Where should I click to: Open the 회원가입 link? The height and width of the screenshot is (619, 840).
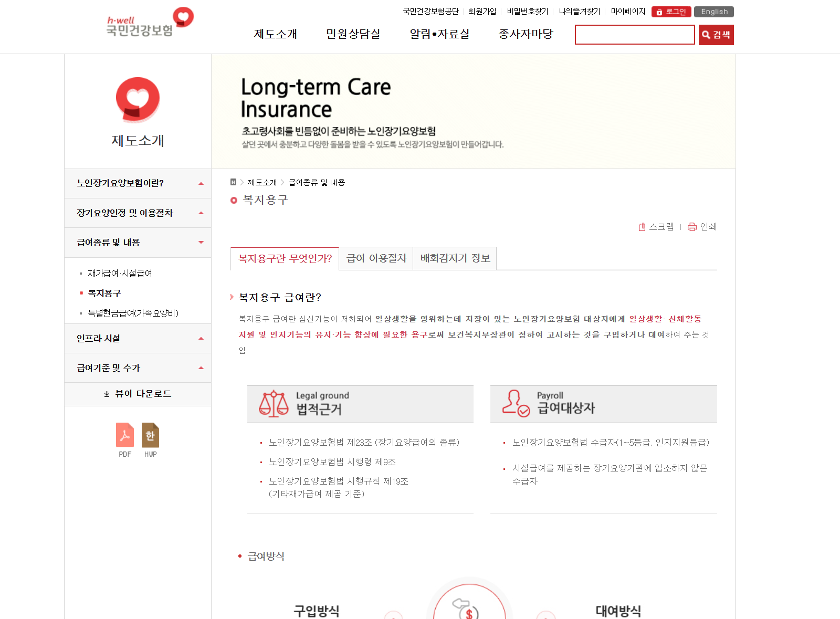[x=482, y=12]
